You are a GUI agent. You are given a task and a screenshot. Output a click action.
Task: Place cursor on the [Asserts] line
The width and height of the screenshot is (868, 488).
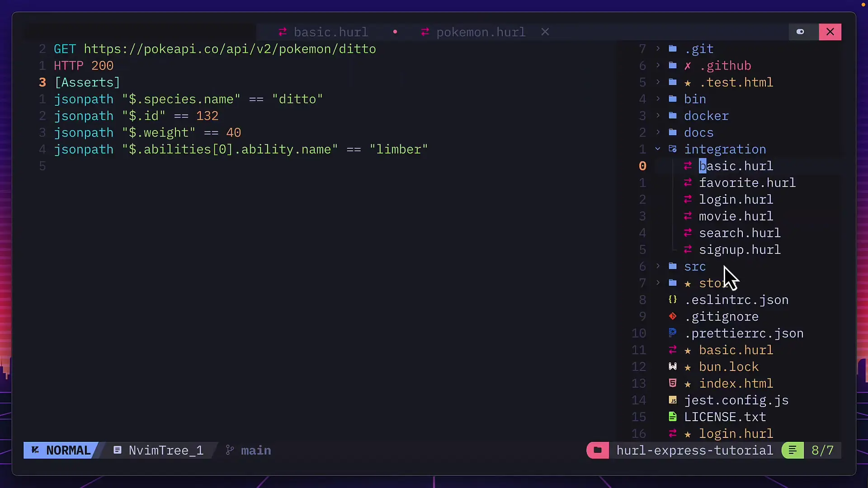(x=87, y=82)
